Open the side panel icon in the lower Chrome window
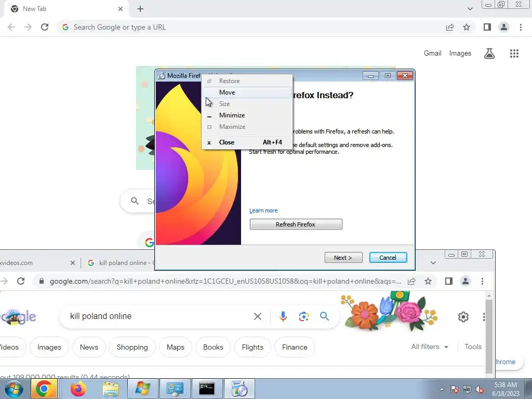532x399 pixels. [x=449, y=281]
